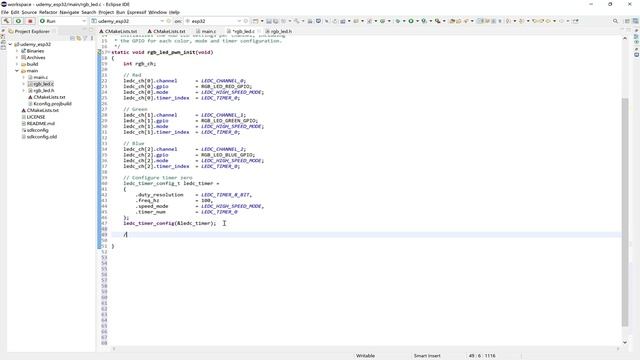Click the New wizard toolbar icon
Screen dimensions: 640x360
point(256,21)
